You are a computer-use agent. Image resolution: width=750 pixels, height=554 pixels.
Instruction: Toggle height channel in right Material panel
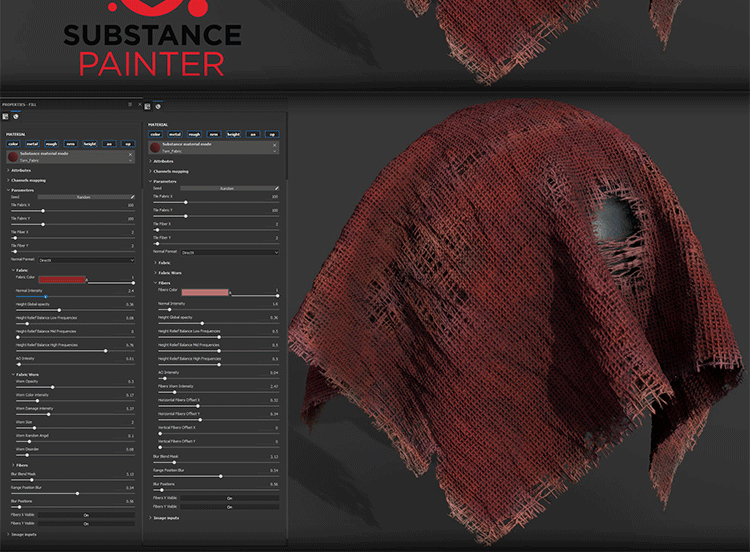[233, 134]
